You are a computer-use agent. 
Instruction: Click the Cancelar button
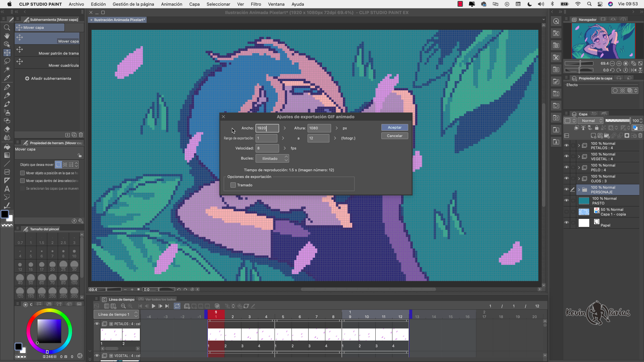click(394, 136)
